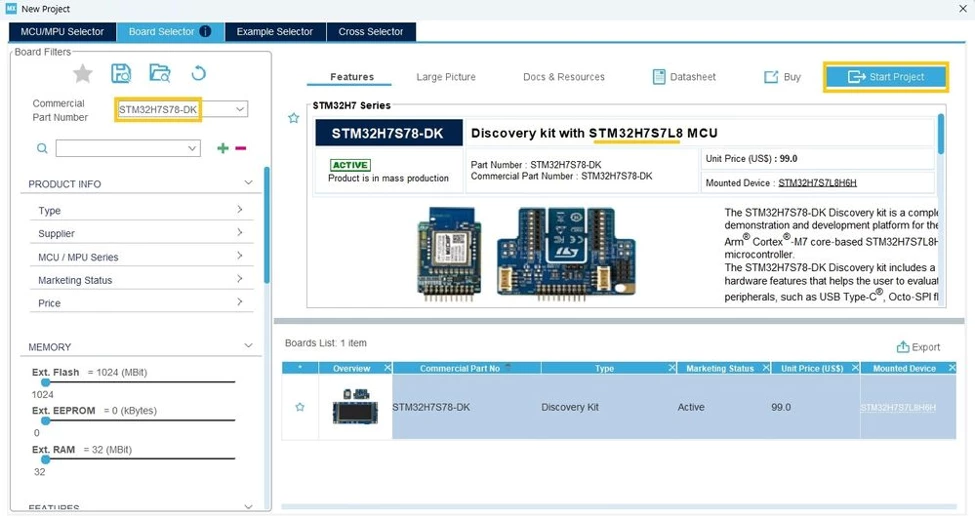Screen dimensions: 975x518
Task: Click the load saved search folder icon
Action: (160, 73)
